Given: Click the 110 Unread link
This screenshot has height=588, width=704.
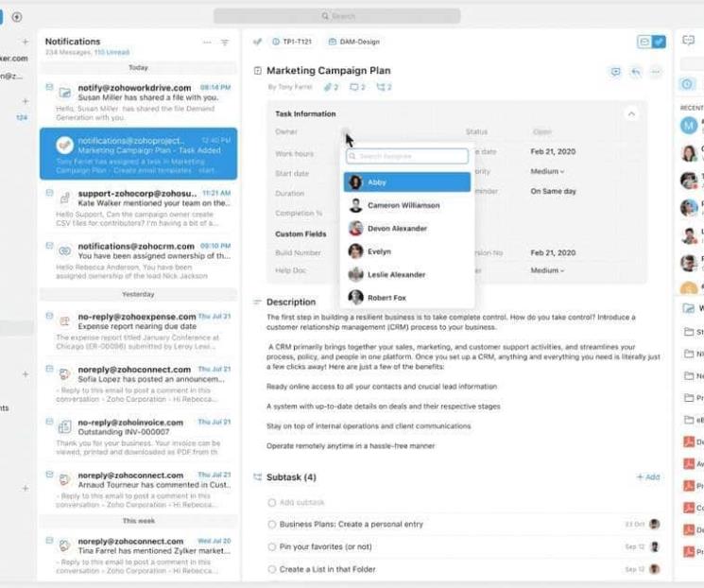Looking at the screenshot, I should (112, 53).
